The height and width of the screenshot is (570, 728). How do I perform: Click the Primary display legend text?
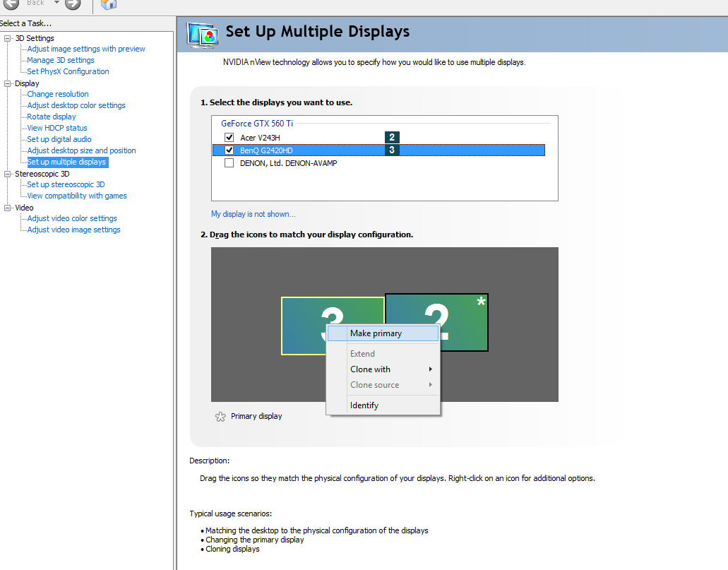tap(256, 416)
